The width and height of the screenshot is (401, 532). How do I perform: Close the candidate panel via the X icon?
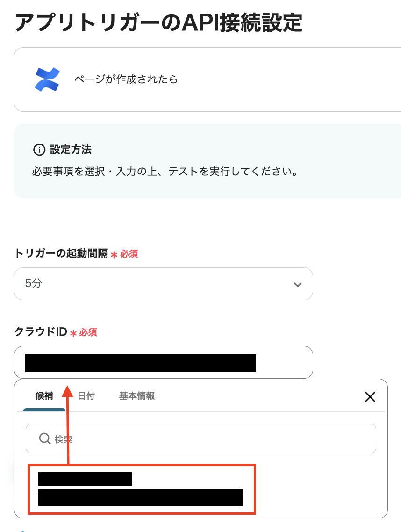coord(370,396)
